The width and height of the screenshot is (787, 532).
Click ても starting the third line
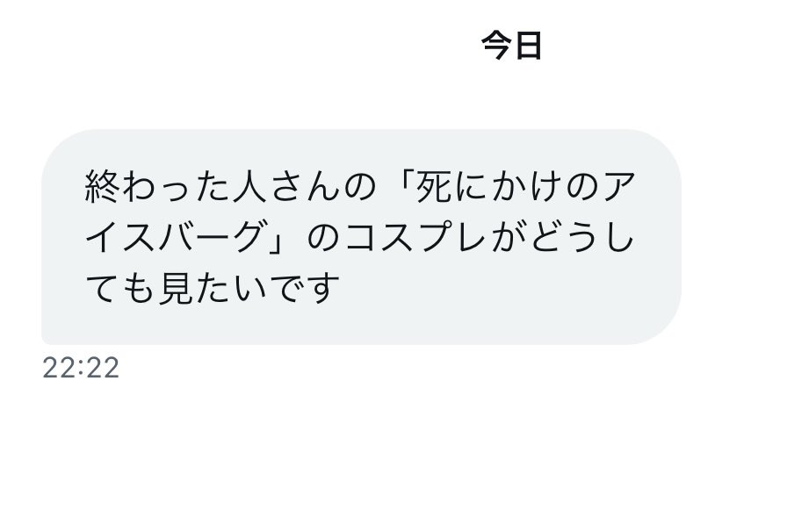120,289
